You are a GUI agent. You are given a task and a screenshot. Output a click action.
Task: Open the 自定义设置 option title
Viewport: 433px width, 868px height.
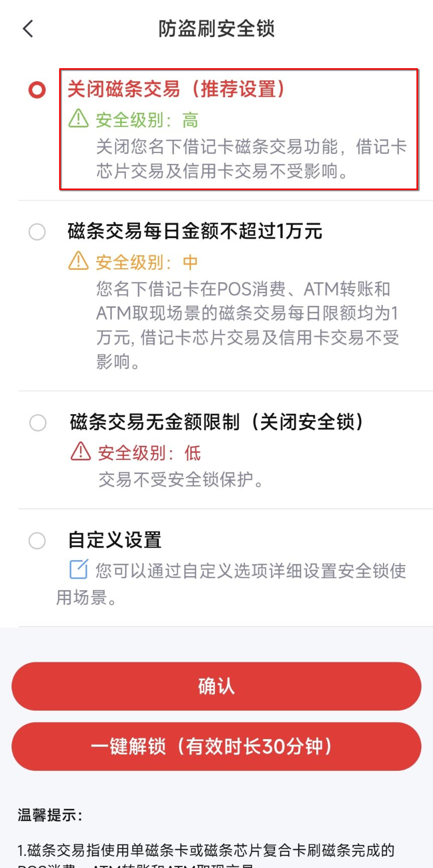(x=115, y=540)
